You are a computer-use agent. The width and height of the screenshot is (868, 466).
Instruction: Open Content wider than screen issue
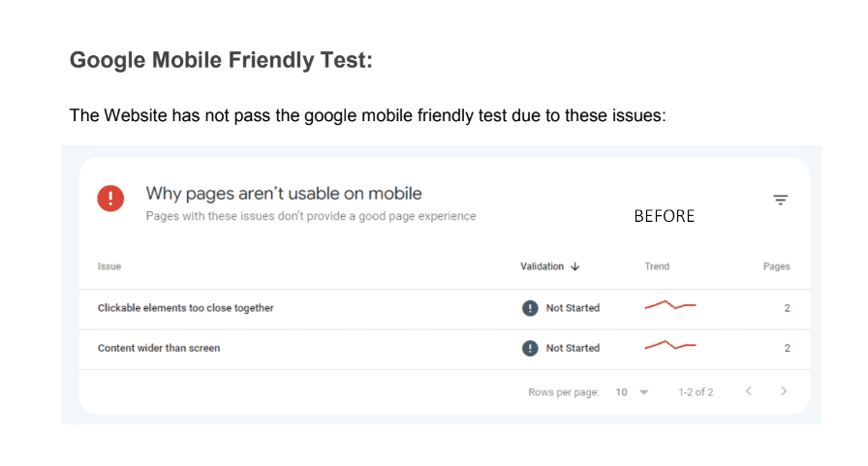159,348
